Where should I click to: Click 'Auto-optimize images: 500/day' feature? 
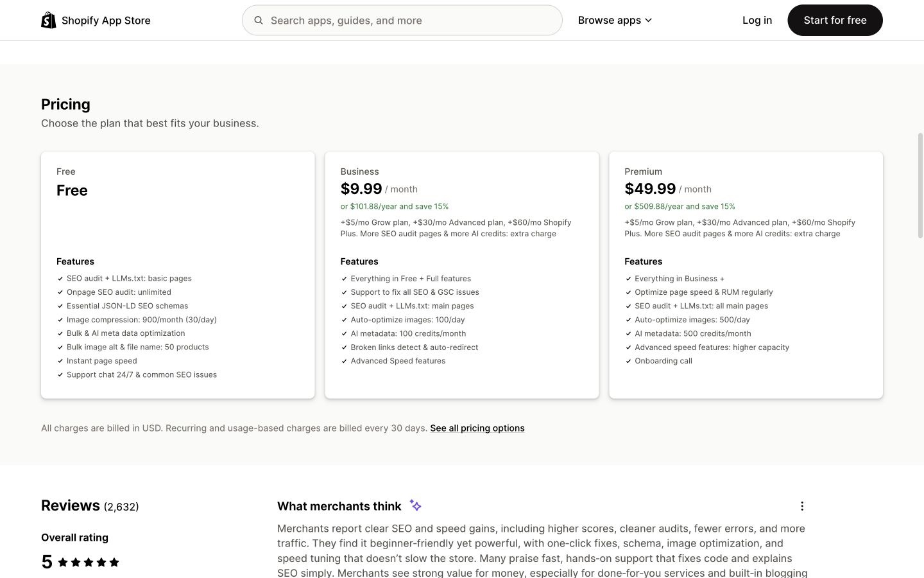(692, 320)
